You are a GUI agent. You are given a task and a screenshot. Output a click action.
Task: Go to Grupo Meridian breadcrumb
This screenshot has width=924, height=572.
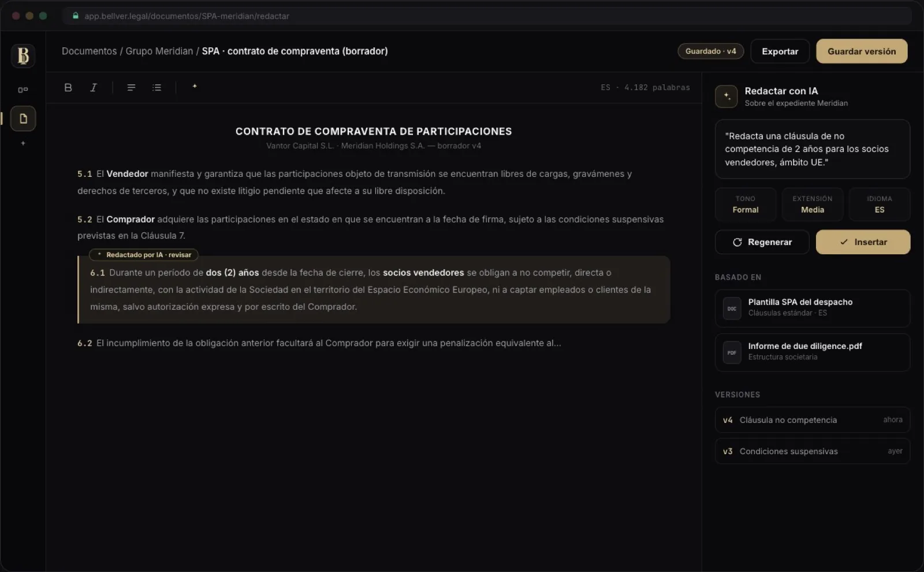[159, 51]
